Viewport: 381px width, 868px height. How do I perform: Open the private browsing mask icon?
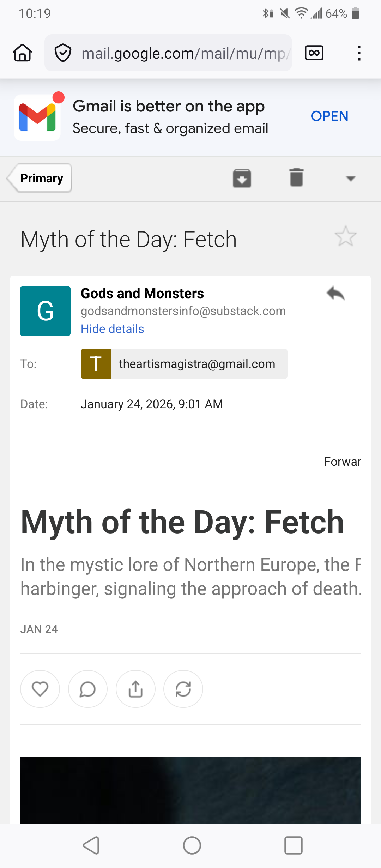[314, 53]
